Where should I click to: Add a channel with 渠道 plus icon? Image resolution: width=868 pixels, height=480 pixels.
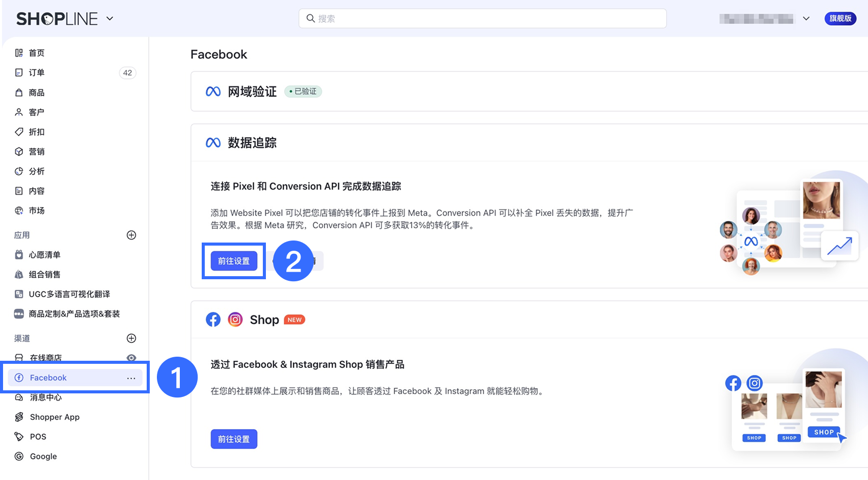(131, 338)
